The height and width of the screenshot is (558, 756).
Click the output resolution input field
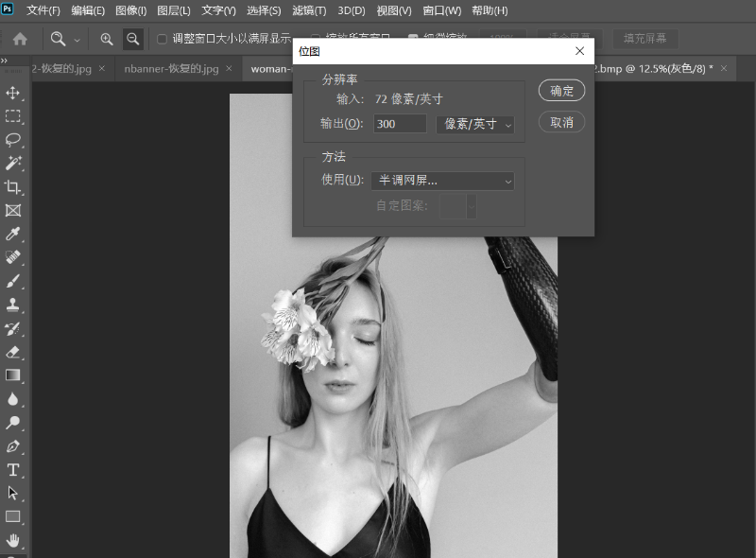click(x=400, y=124)
